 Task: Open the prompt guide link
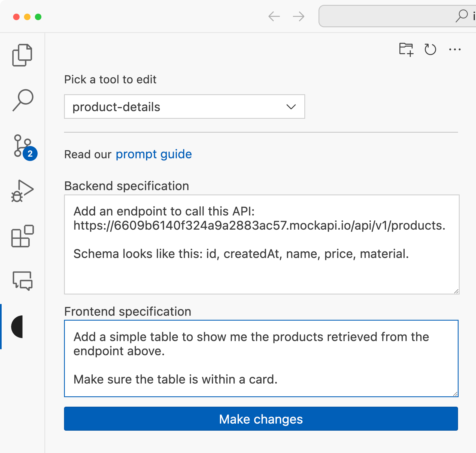point(154,154)
